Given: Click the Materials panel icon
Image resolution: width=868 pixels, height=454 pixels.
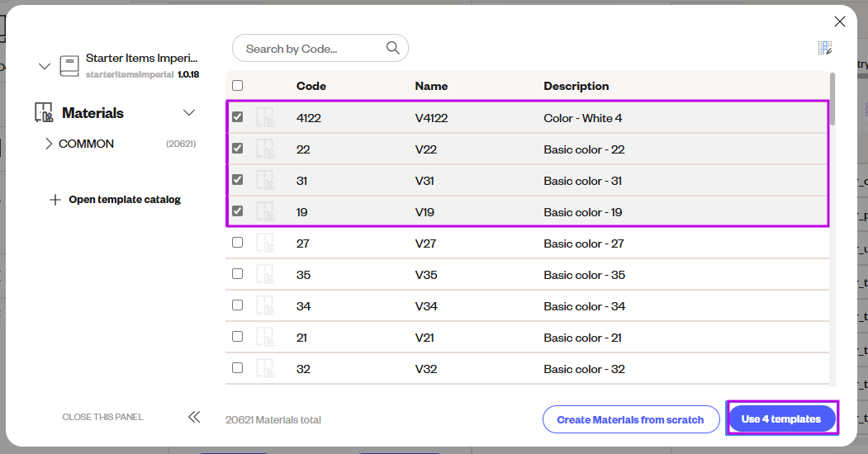Looking at the screenshot, I should [44, 112].
